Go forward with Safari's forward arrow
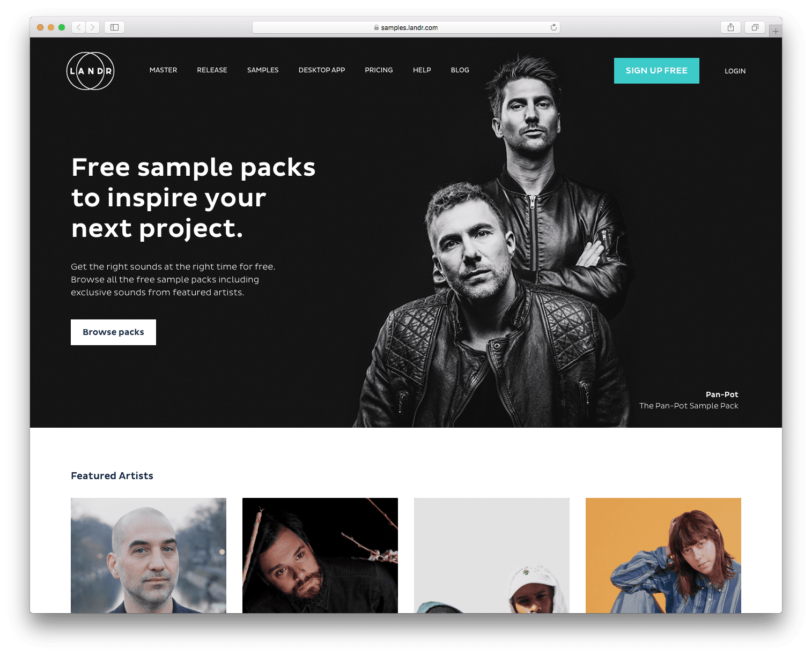The height and width of the screenshot is (656, 812). coord(93,27)
